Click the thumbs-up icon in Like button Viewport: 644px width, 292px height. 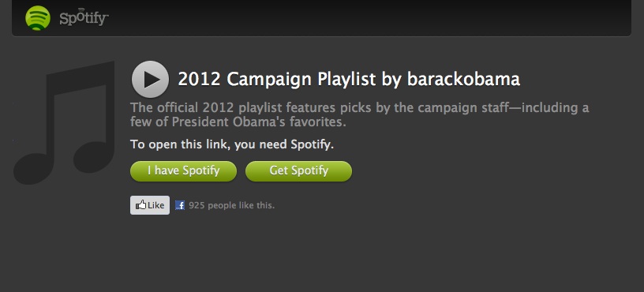(x=140, y=205)
